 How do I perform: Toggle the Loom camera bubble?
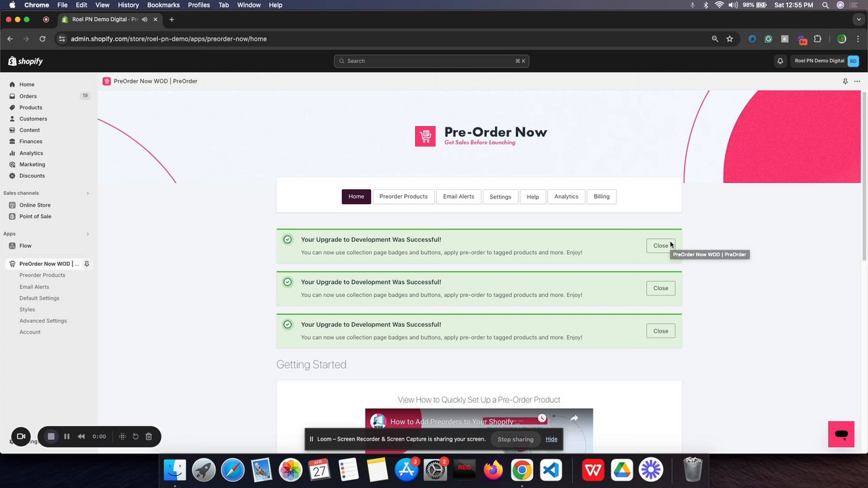21,436
